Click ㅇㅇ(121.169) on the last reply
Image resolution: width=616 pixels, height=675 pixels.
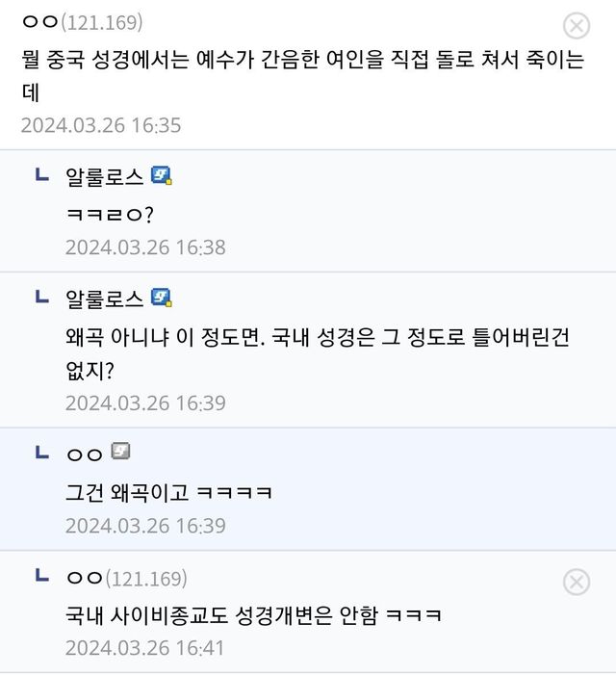[x=126, y=578]
